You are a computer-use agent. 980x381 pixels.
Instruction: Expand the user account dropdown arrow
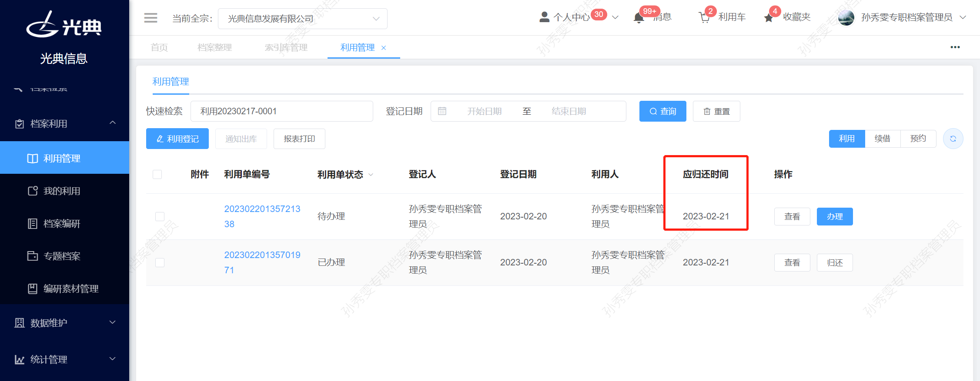point(963,17)
